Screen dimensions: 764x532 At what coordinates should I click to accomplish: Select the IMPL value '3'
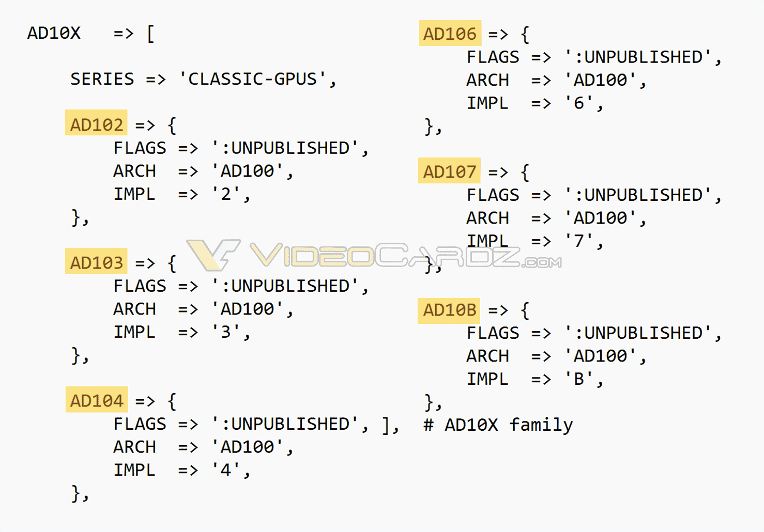(226, 332)
